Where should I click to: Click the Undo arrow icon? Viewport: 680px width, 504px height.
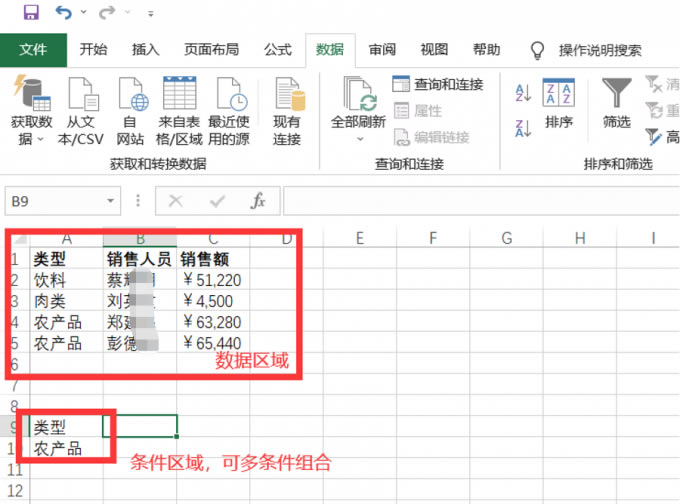[x=63, y=12]
